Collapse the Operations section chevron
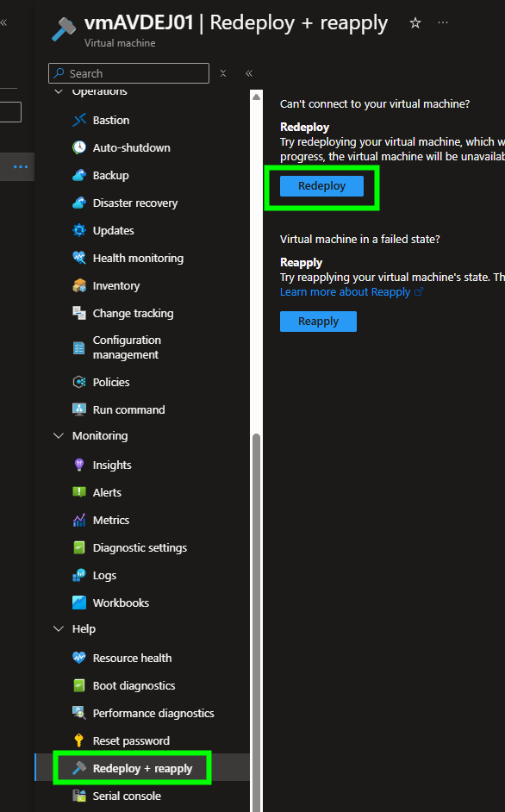This screenshot has width=505, height=812. pos(59,92)
